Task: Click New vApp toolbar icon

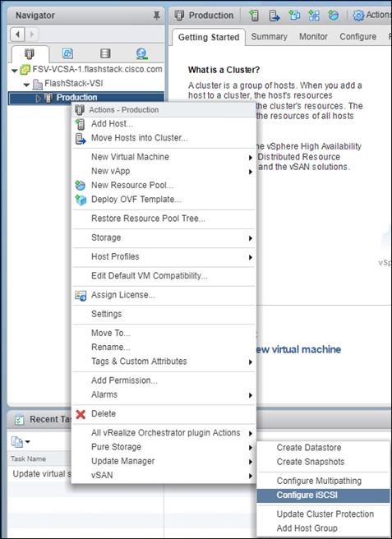Action: click(314, 16)
